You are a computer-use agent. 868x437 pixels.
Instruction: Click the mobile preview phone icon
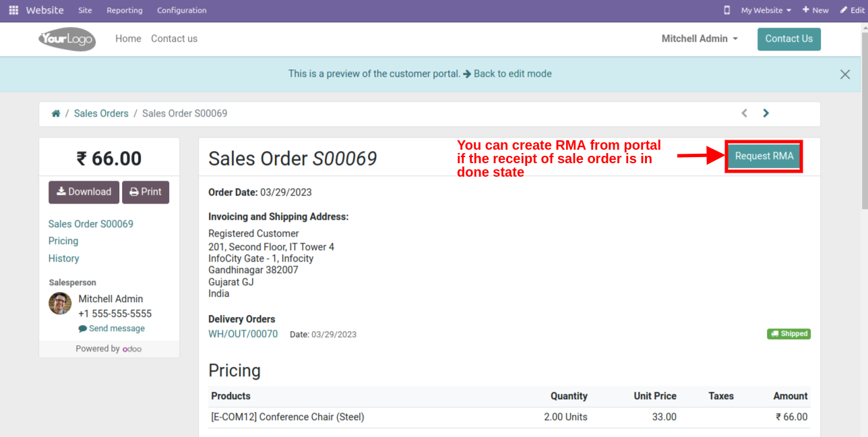pyautogui.click(x=726, y=10)
